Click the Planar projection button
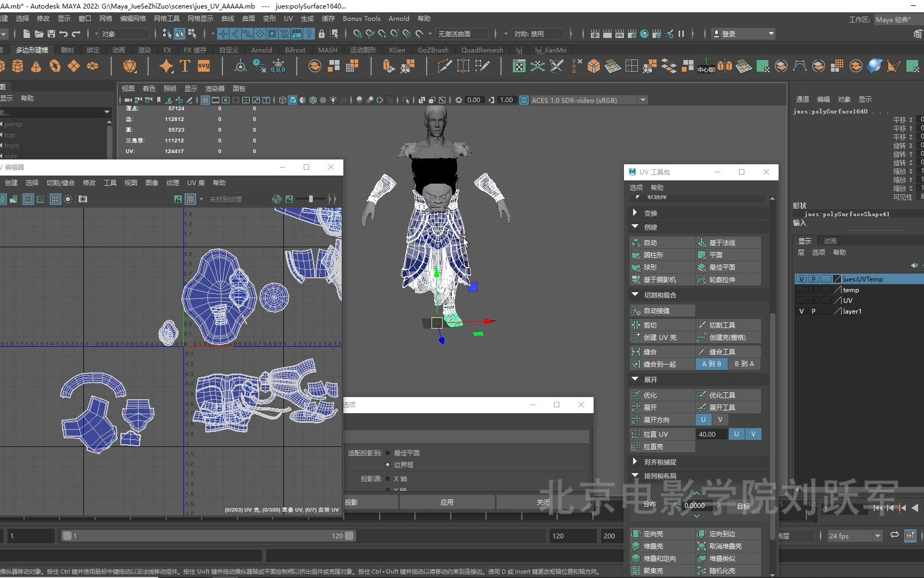924x578 pixels. (x=715, y=255)
